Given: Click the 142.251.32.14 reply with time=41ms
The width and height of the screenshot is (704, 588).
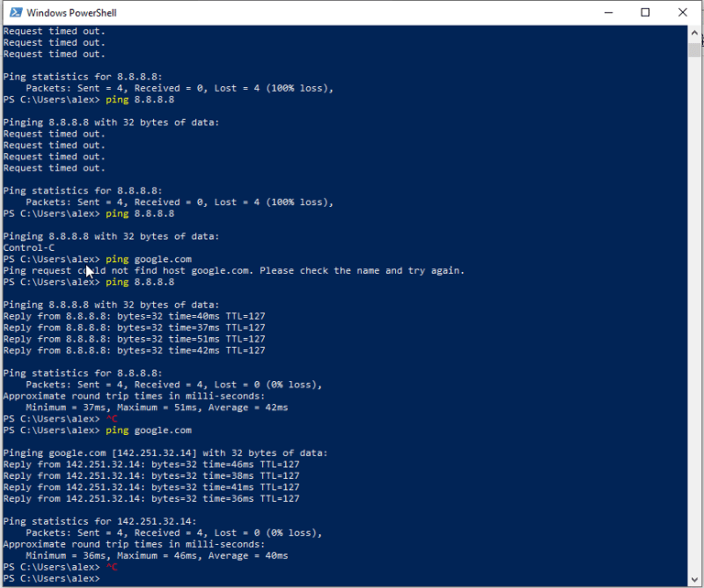Looking at the screenshot, I should point(151,487).
